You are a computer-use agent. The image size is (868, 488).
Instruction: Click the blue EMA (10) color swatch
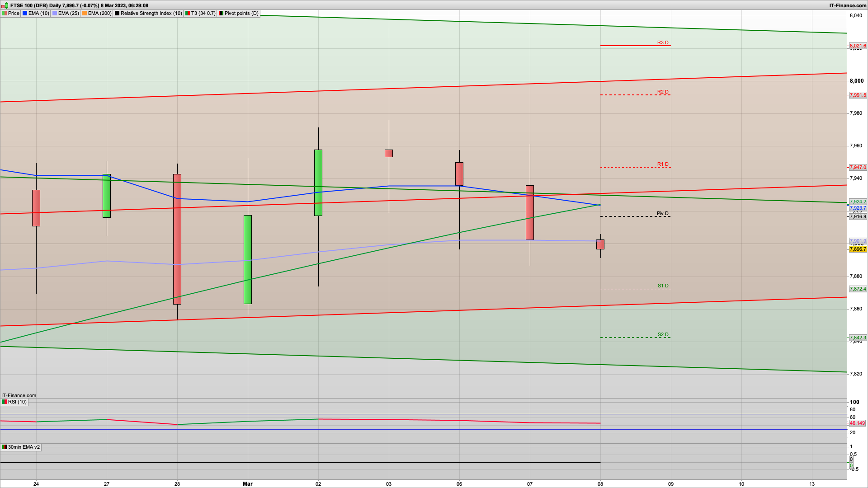tap(25, 13)
